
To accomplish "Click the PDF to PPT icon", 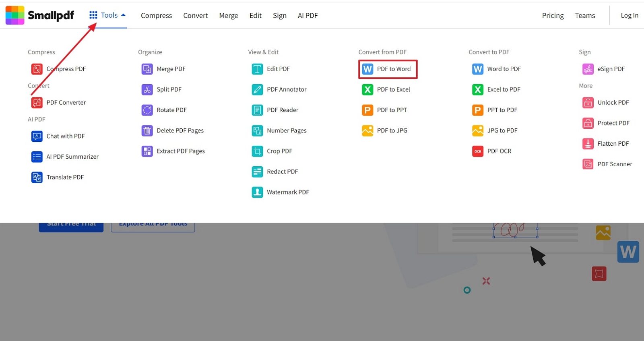I will pos(367,110).
